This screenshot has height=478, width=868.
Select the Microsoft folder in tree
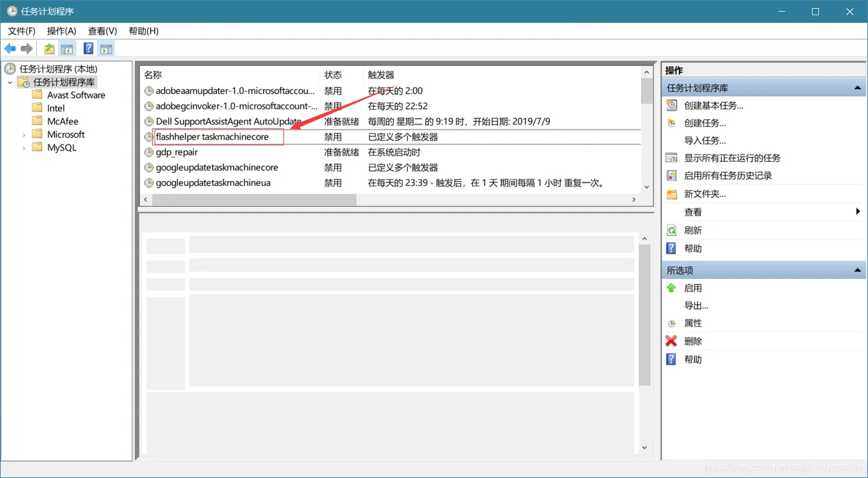click(x=66, y=135)
